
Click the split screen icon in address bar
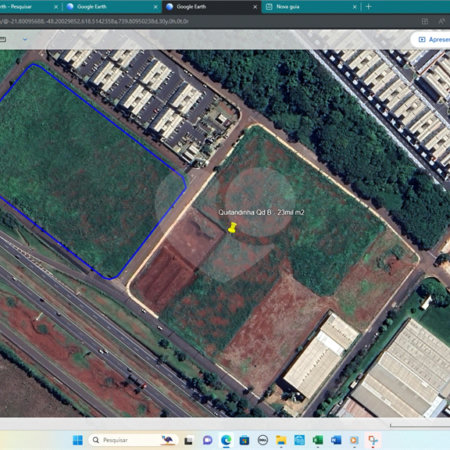point(425,21)
